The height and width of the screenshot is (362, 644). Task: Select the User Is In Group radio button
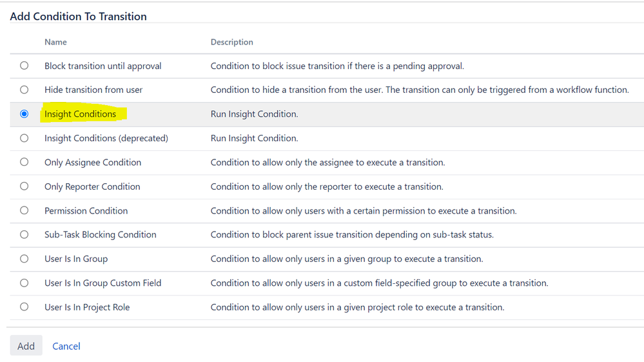point(24,259)
